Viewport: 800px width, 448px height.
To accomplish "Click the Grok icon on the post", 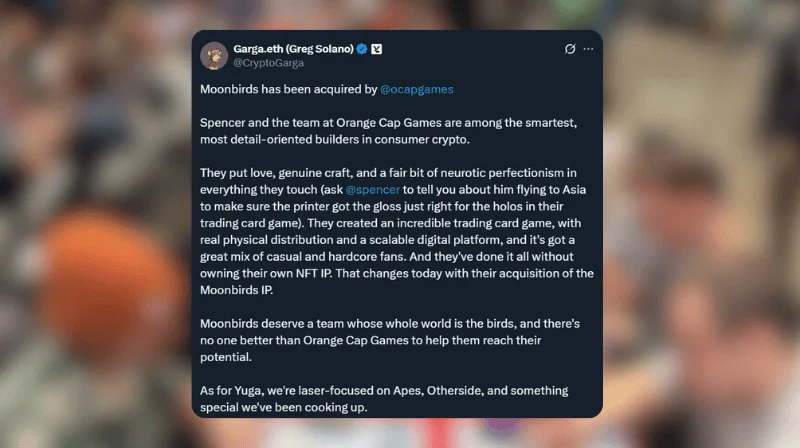I will click(x=570, y=48).
